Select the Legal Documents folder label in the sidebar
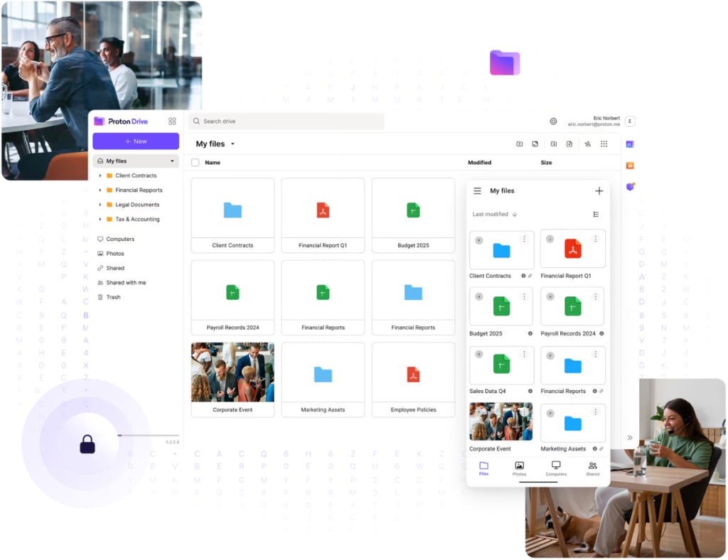Viewport: 728px width, 560px height. [137, 205]
